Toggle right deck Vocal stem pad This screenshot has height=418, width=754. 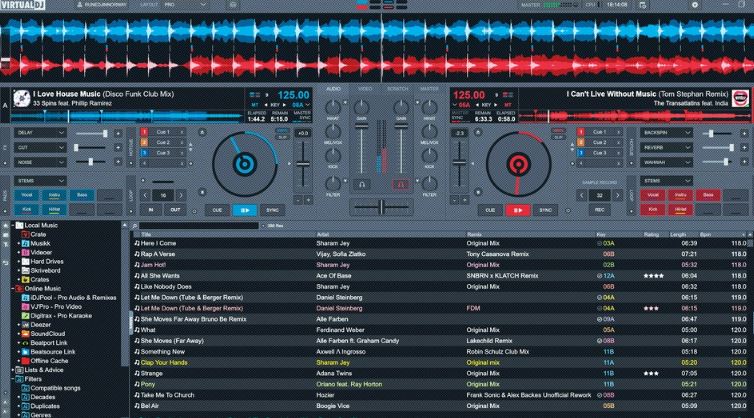coord(653,195)
